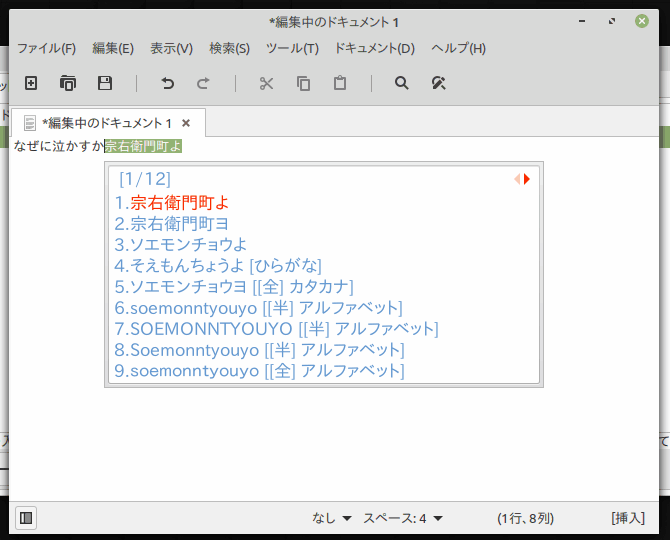The height and width of the screenshot is (540, 670).
Task: Close the 編集中のドキュメント 1 tab
Action: [x=186, y=123]
